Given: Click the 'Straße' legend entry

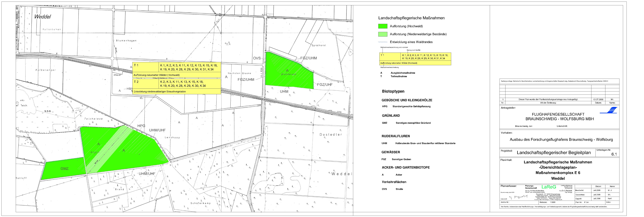Looking at the screenshot, I should coord(399,189).
